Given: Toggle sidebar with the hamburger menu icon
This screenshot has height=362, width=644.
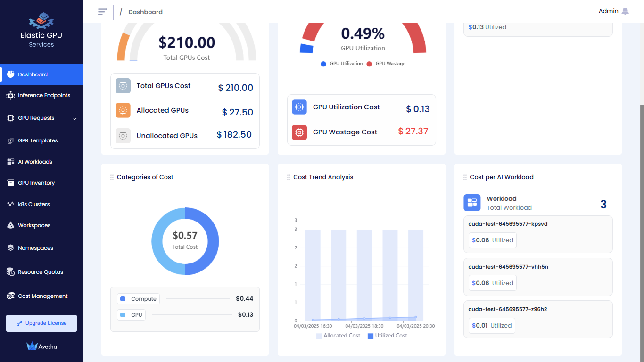Looking at the screenshot, I should click(x=102, y=12).
